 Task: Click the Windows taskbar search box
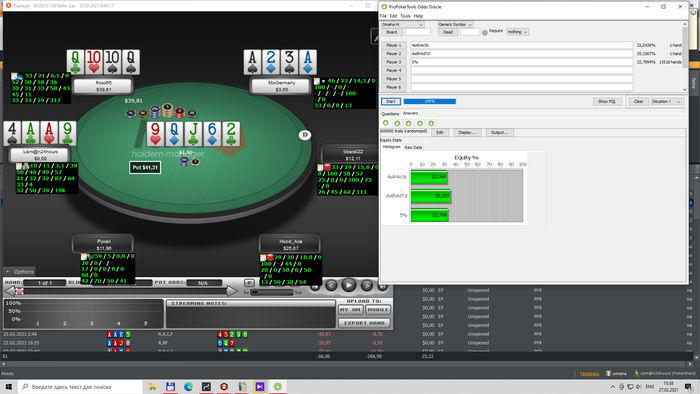tap(80, 386)
